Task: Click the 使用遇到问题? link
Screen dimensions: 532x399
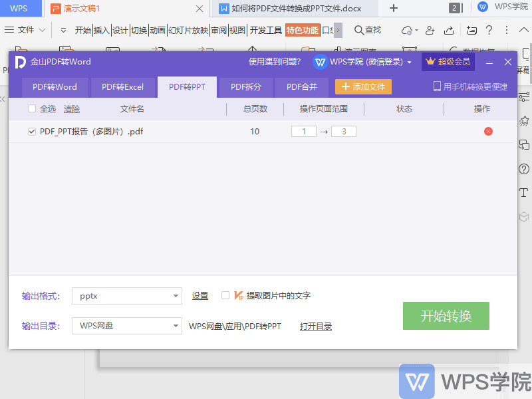Action: pos(275,62)
